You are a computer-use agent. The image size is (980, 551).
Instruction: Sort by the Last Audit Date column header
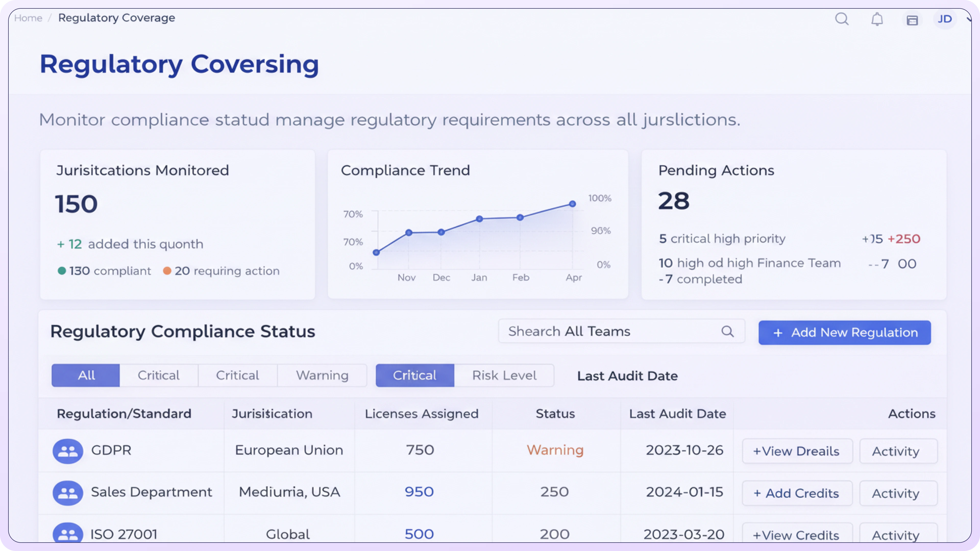678,414
